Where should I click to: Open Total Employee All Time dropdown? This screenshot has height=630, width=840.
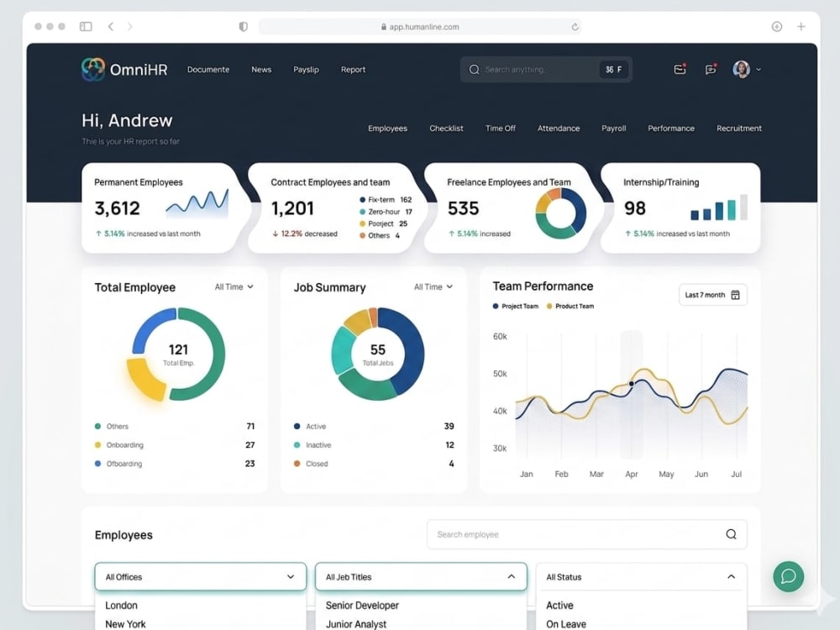234,287
